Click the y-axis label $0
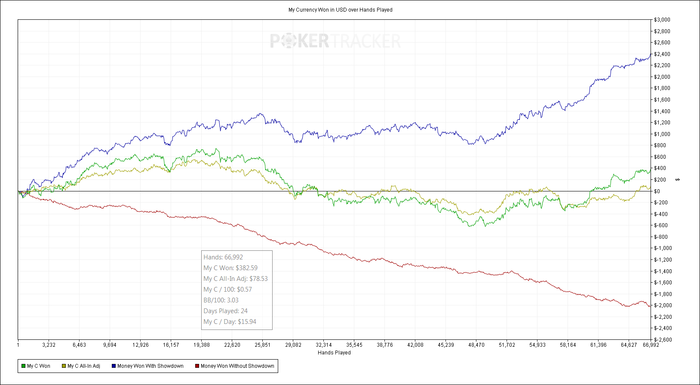Image resolution: width=700 pixels, height=385 pixels. pos(658,191)
